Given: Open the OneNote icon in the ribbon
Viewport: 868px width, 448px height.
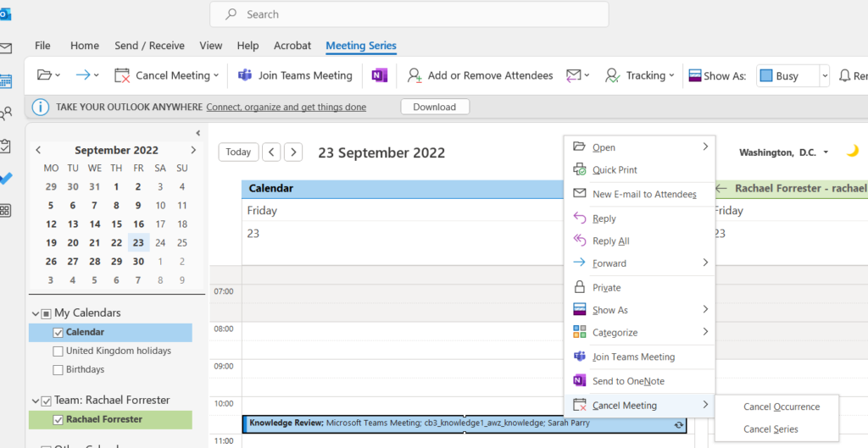Looking at the screenshot, I should click(379, 75).
